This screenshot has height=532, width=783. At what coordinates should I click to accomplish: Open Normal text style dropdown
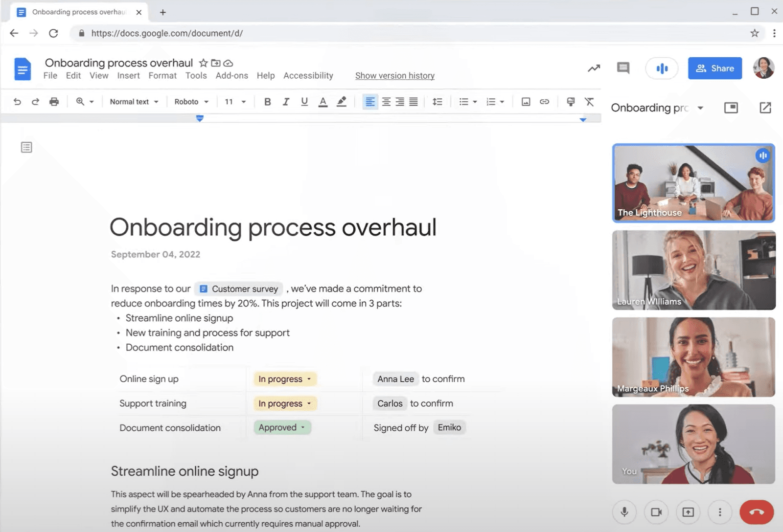134,102
